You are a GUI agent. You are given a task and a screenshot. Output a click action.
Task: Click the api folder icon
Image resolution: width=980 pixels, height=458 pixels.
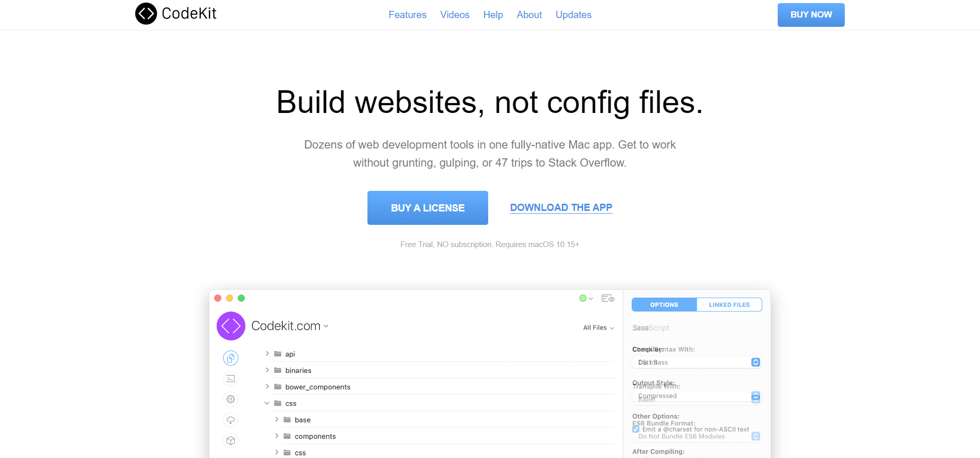[278, 354]
